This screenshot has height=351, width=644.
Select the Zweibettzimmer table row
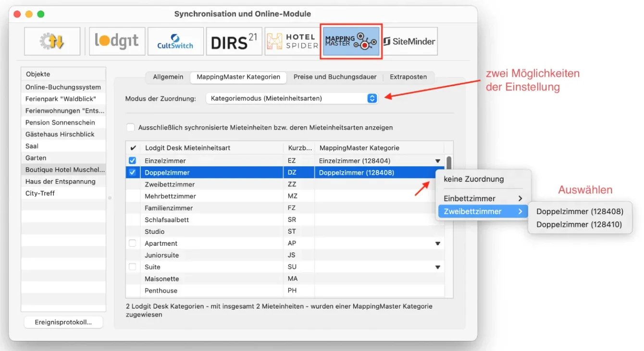tap(285, 184)
